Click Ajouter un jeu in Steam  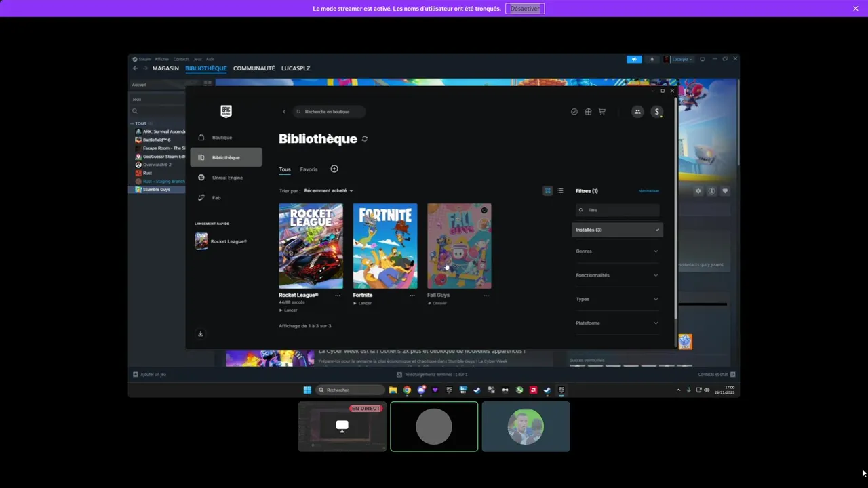pos(150,374)
